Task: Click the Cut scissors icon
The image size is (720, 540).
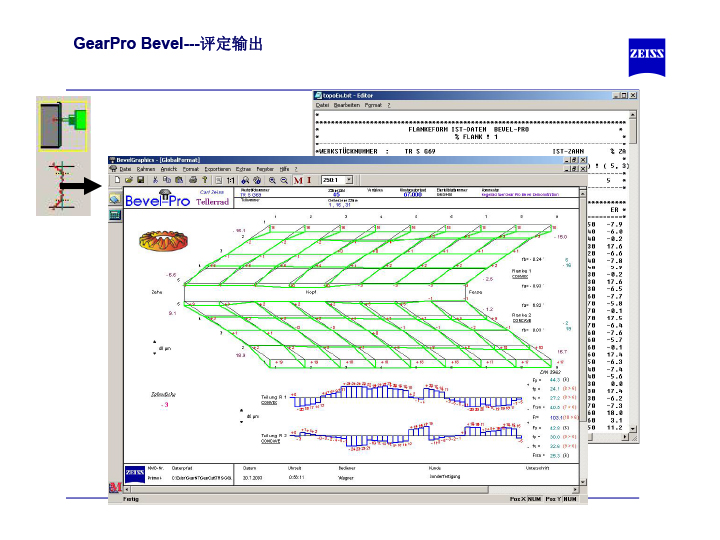Action: [155, 180]
